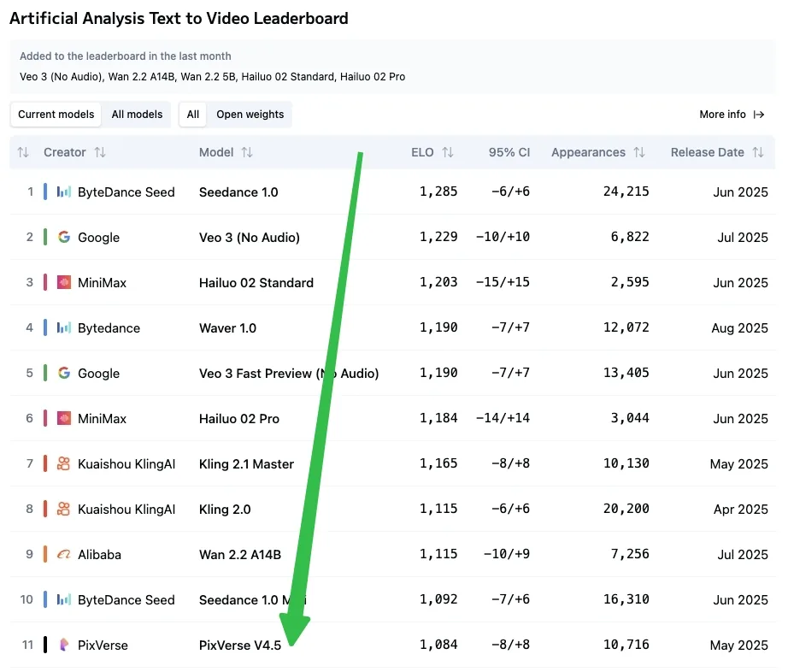Select Kling 2.0 model name
Viewport: 788px width, 672px height.
(x=225, y=510)
